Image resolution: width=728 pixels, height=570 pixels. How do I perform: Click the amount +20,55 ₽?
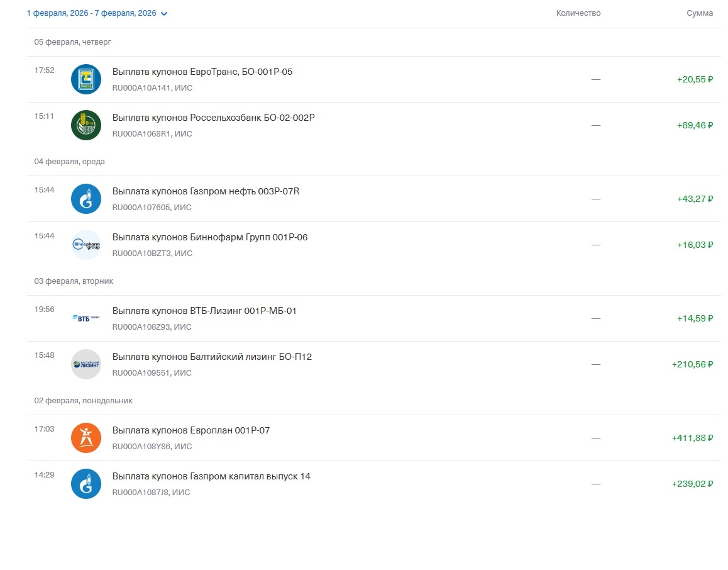pos(695,79)
